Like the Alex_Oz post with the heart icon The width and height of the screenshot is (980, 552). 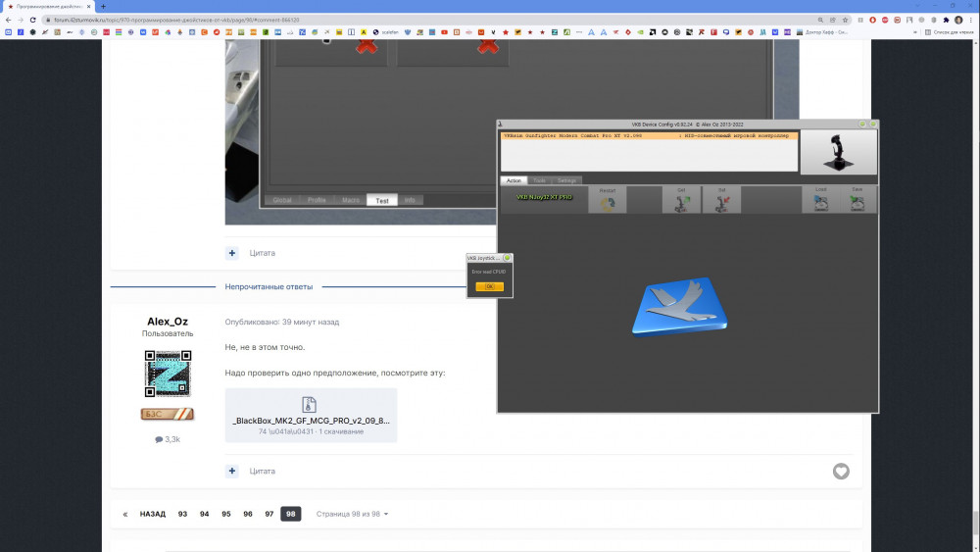point(841,472)
